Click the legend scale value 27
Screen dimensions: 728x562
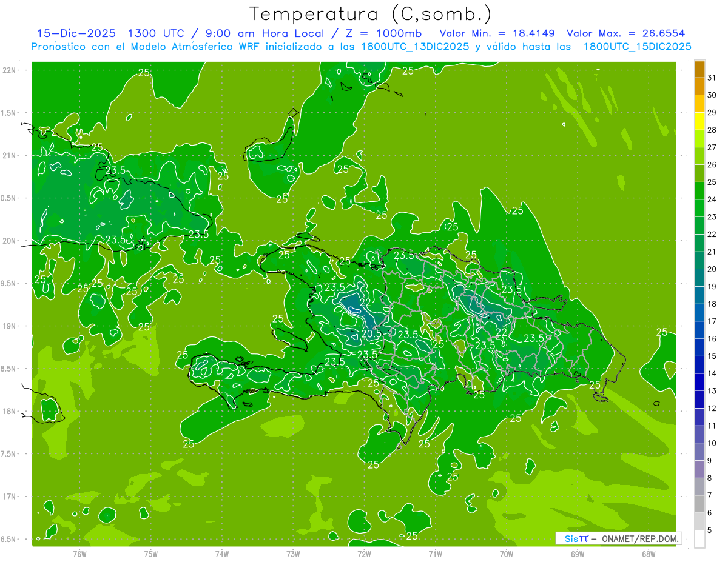[x=712, y=147]
